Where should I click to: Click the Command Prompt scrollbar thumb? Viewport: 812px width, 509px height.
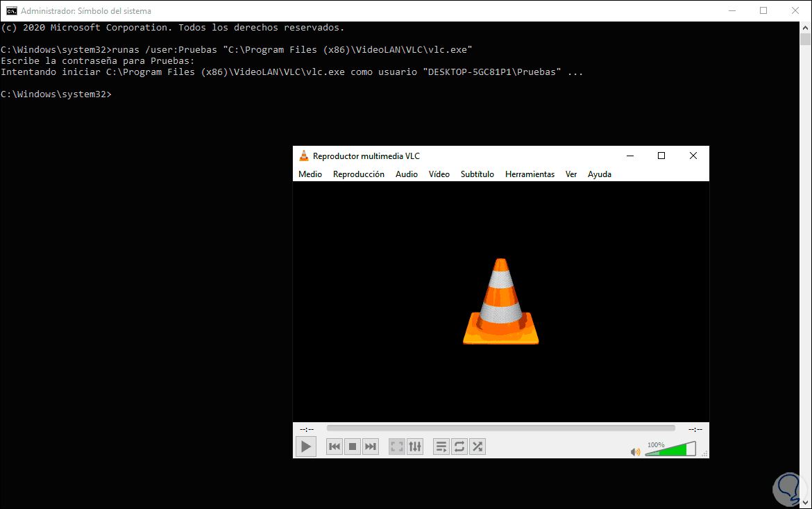coord(805,40)
